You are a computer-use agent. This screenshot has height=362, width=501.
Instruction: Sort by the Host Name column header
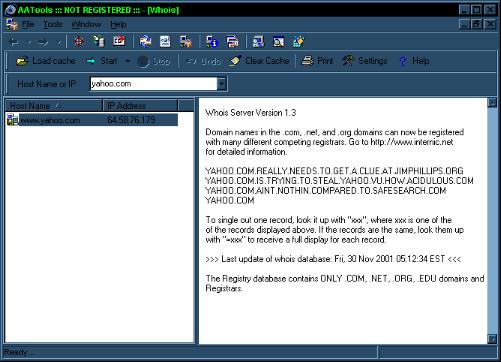tap(54, 106)
